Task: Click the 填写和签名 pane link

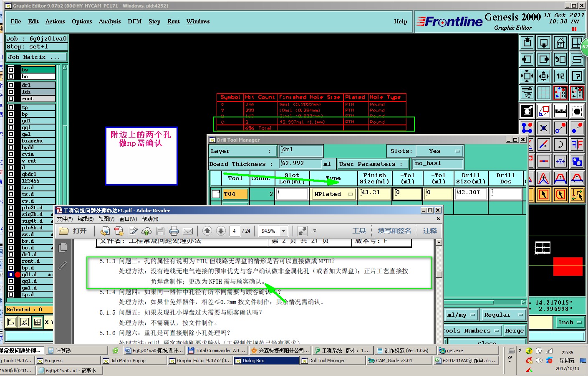Action: click(394, 231)
